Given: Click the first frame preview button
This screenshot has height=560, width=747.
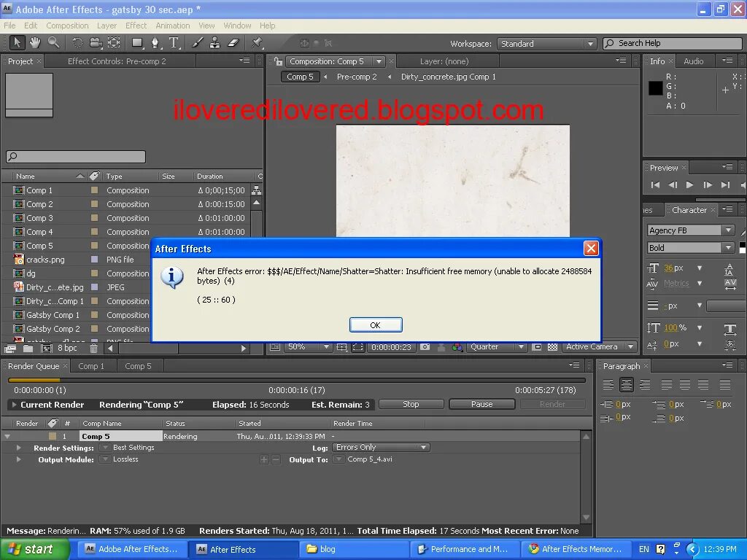Looking at the screenshot, I should 656,184.
